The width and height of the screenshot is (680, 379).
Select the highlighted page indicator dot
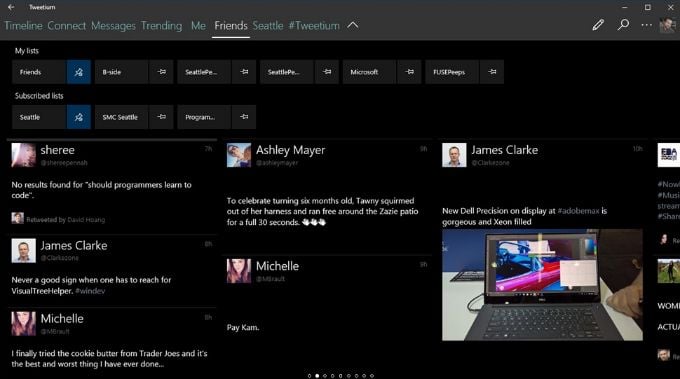(x=317, y=376)
